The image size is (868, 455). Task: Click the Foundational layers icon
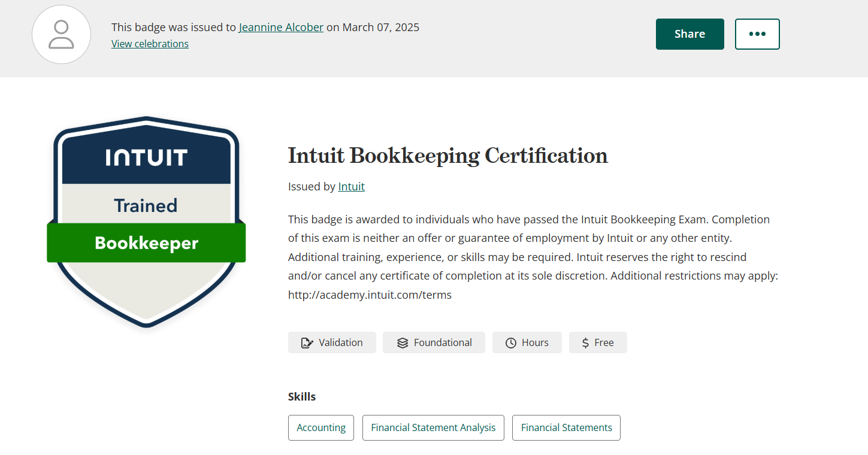[403, 343]
